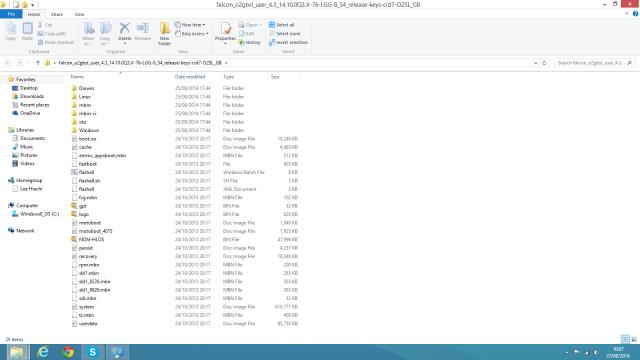This screenshot has height=360, width=640.
Task: Switch to the View ribbon tab
Action: click(x=79, y=14)
